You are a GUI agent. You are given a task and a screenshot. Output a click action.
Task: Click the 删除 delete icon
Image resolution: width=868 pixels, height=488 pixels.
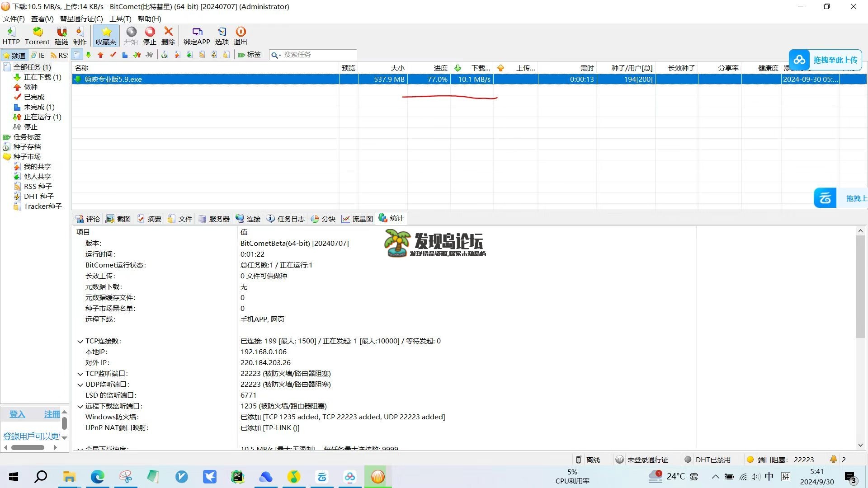point(168,36)
